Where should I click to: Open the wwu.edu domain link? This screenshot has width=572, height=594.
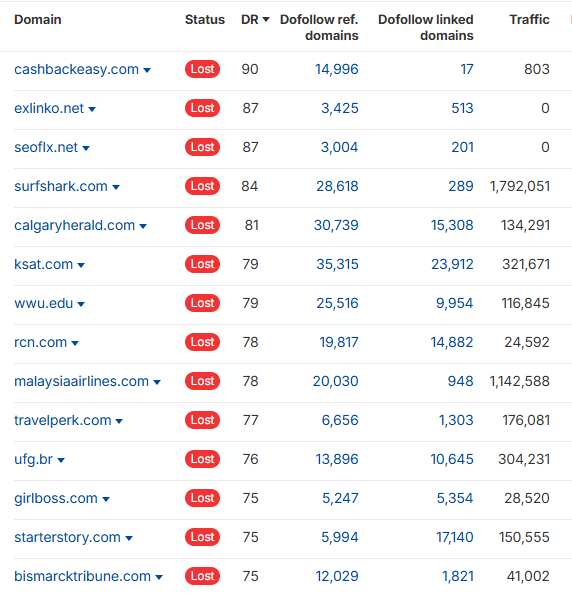[44, 303]
